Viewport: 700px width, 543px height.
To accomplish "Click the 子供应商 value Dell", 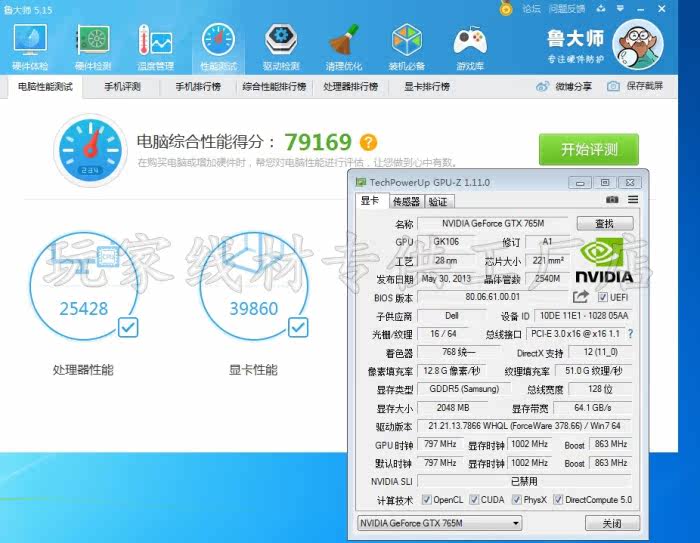I will [x=451, y=316].
